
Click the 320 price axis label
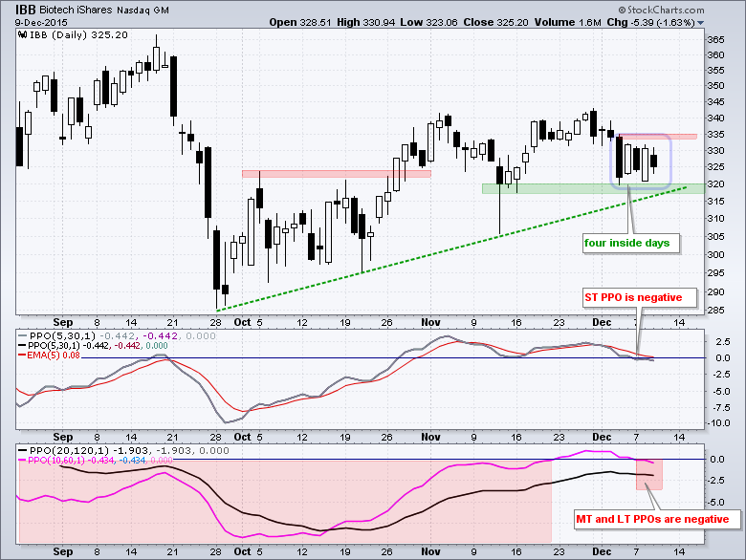tap(715, 184)
